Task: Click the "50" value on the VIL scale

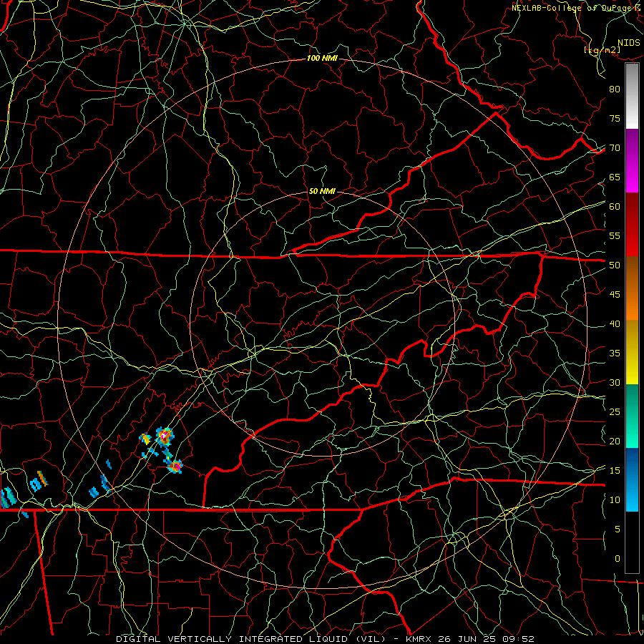Action: [x=615, y=265]
